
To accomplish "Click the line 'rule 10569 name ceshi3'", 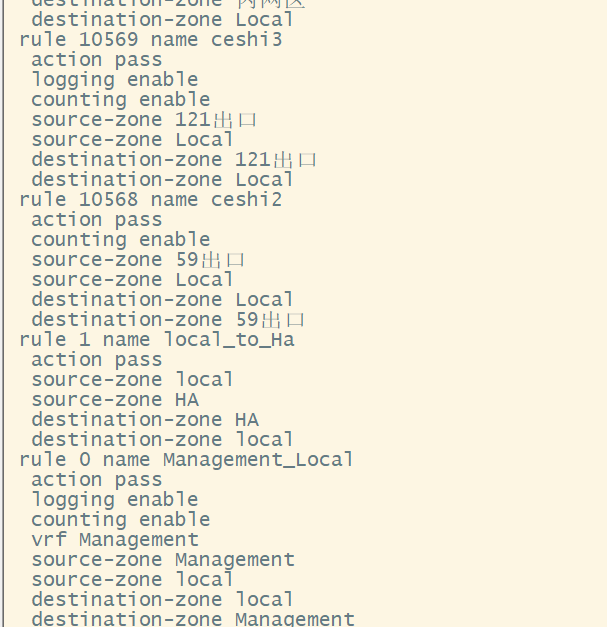I will point(150,40).
